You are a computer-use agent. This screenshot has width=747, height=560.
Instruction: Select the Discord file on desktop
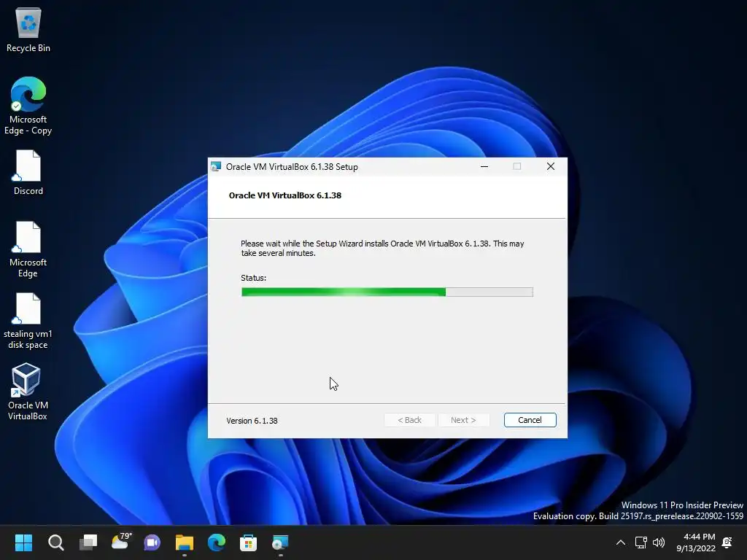point(28,172)
